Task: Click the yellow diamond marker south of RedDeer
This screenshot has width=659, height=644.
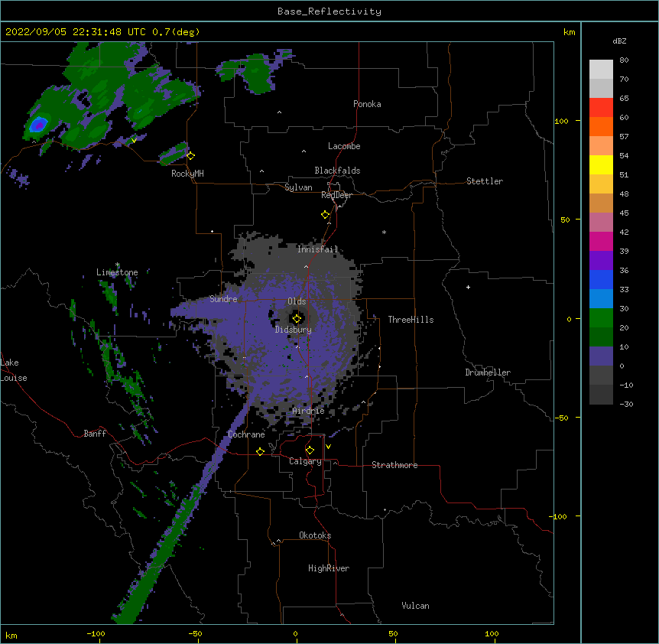Action: [326, 215]
